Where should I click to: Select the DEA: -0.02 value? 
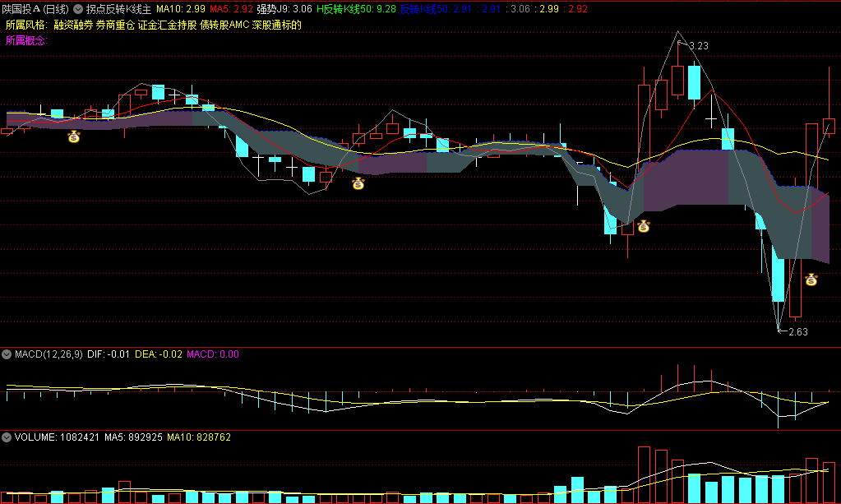159,354
